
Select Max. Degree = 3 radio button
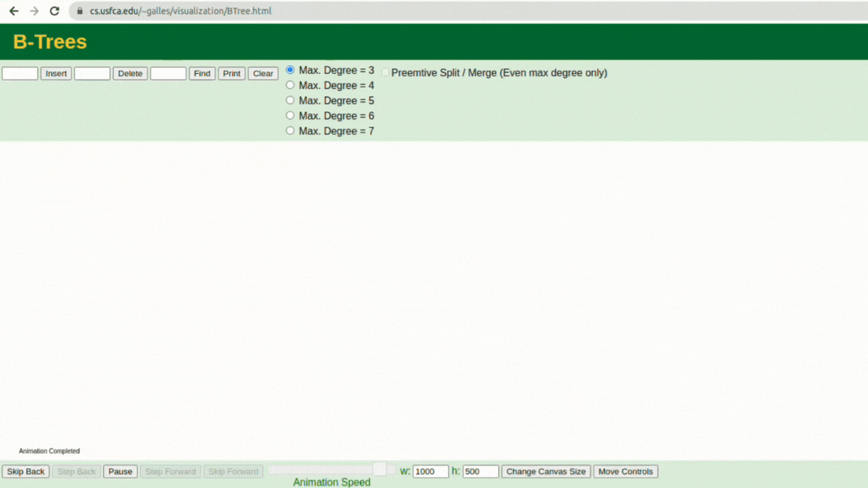click(290, 70)
